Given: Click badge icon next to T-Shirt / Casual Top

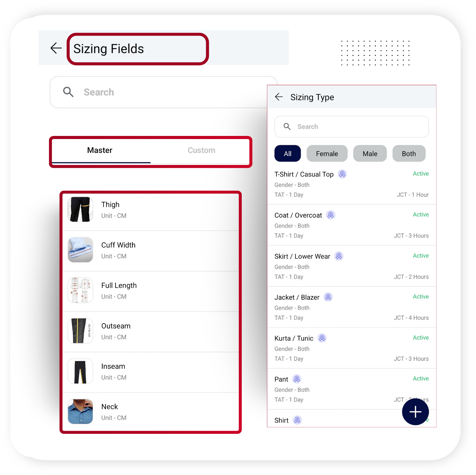Looking at the screenshot, I should [x=342, y=174].
